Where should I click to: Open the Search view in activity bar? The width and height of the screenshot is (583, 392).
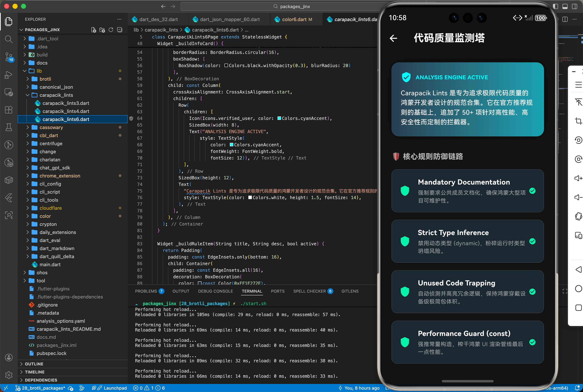click(x=9, y=39)
